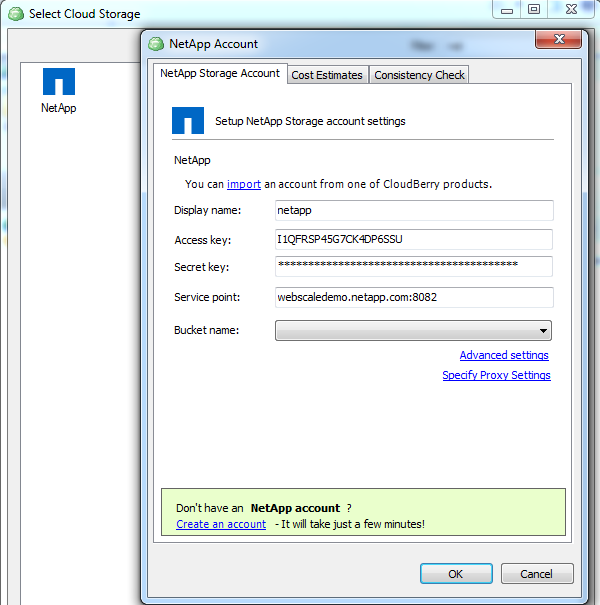Viewport: 600px width, 605px height.
Task: Follow the import account link
Action: point(244,184)
